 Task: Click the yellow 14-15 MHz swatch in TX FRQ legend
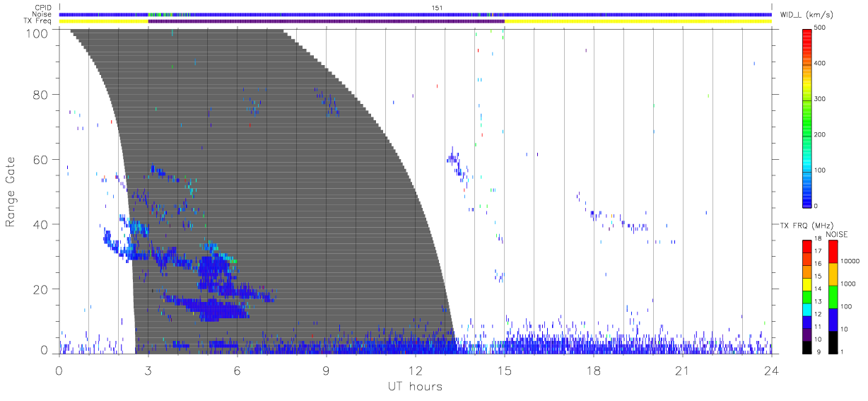click(x=807, y=284)
